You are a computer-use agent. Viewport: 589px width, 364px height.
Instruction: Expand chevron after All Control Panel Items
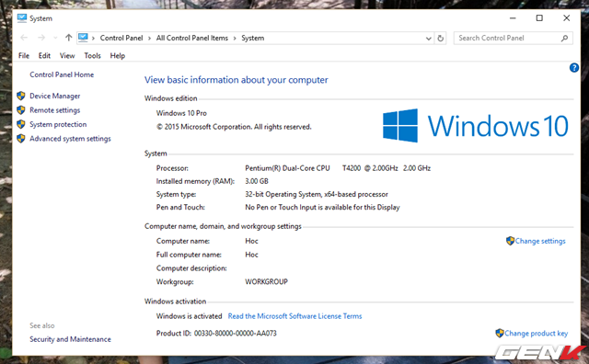point(235,39)
